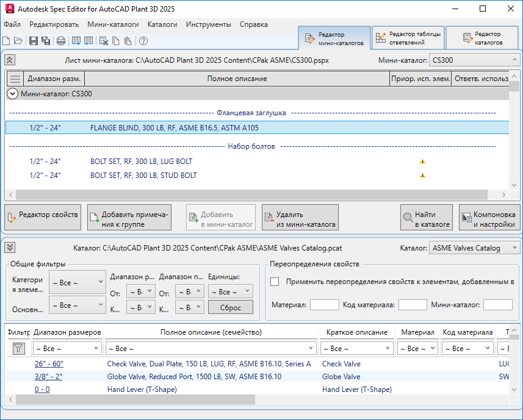Image resolution: width=523 pixels, height=420 pixels.
Task: Select the BOLT SET, RF, 300 LB, STUD BOLT row
Action: pos(257,176)
